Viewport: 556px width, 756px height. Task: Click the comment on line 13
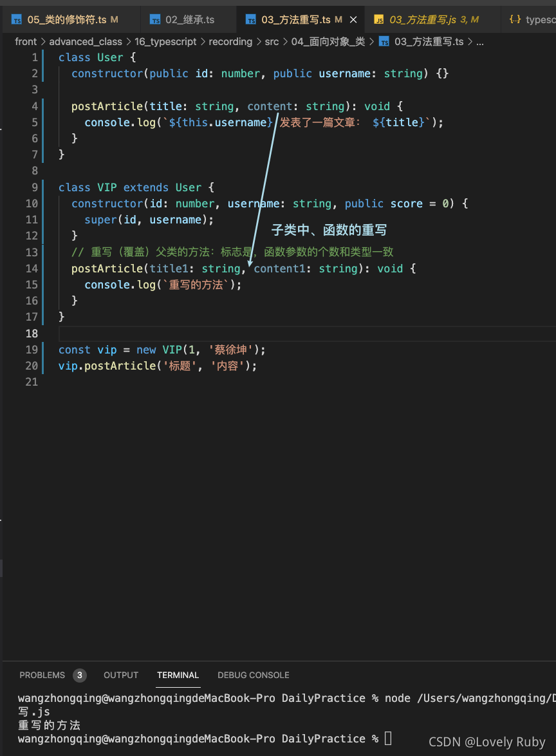(232, 252)
